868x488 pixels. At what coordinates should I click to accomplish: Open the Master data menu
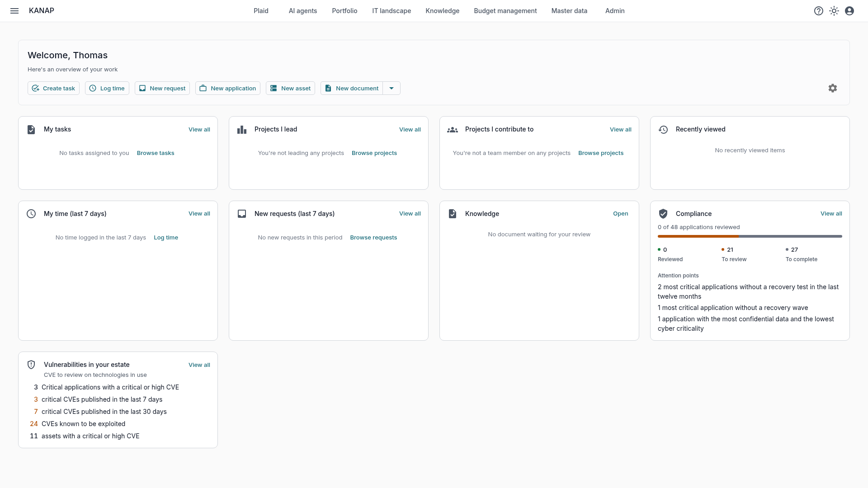click(569, 11)
